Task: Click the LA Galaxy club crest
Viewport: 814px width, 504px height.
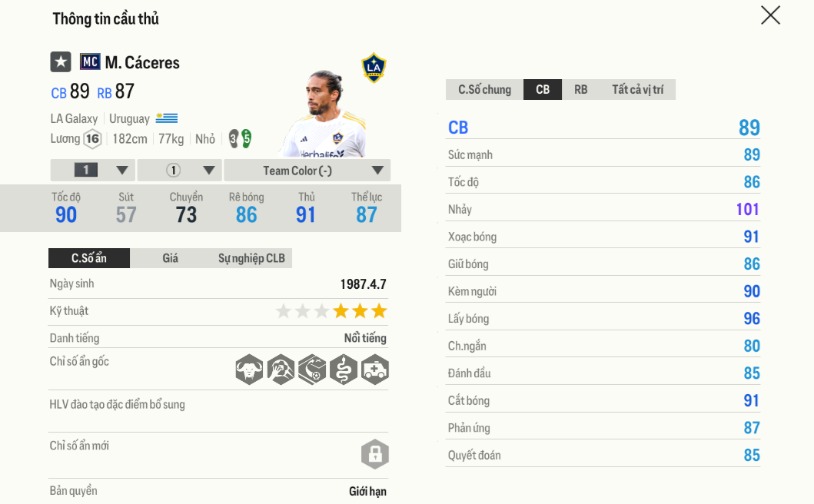Action: tap(374, 68)
